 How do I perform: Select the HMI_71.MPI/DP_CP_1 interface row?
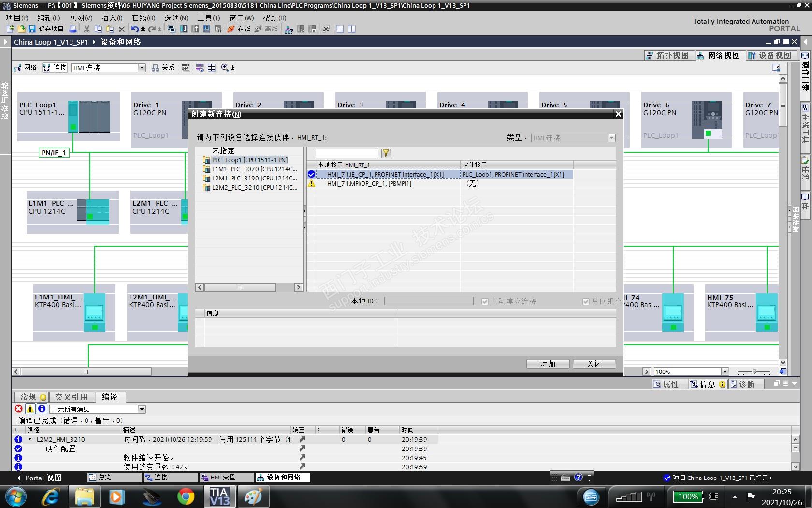440,183
